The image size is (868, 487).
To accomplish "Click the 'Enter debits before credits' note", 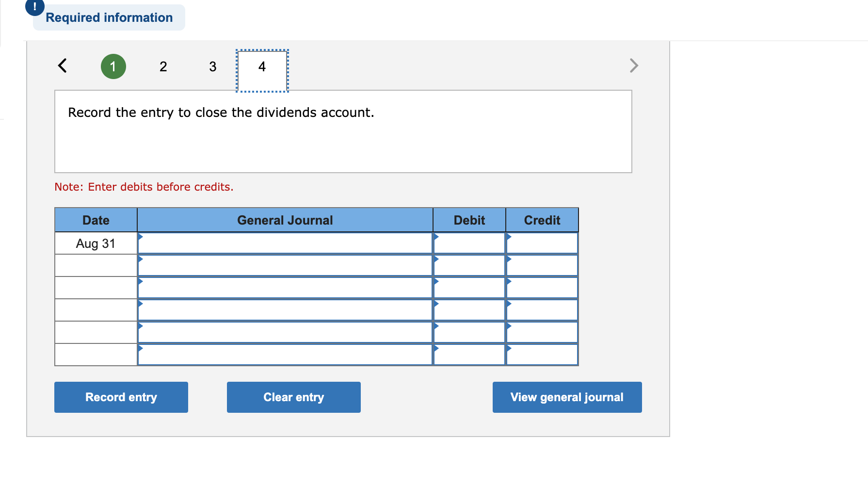I will [144, 187].
